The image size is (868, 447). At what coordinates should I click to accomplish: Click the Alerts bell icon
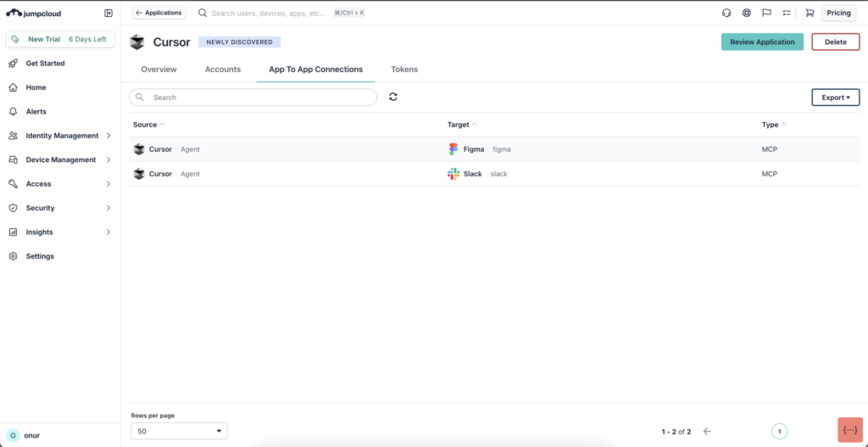pyautogui.click(x=14, y=112)
